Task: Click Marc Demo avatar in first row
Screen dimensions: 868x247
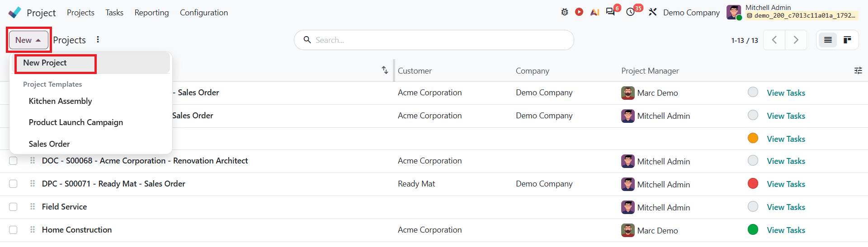Action: pyautogui.click(x=627, y=93)
